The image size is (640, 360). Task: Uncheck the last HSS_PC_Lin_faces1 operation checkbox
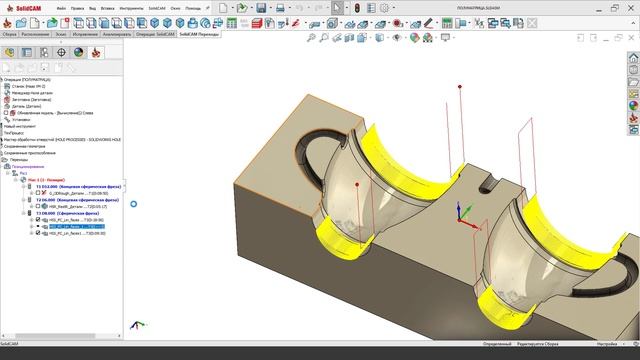click(38, 233)
